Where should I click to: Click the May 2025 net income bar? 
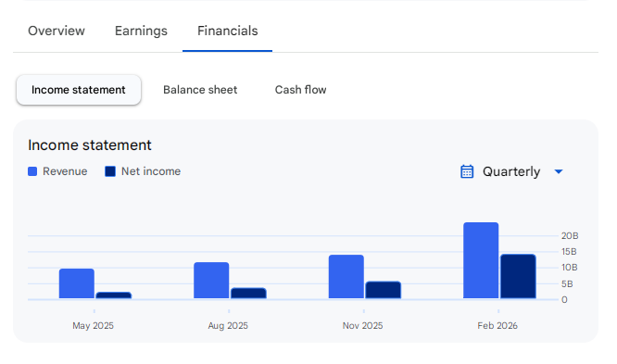114,295
